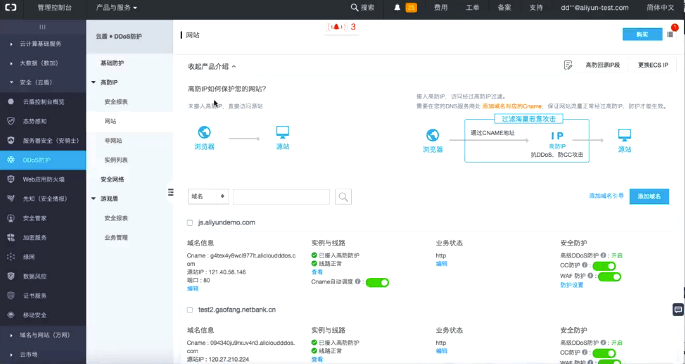Open the 产品与服务 dropdown
The height and width of the screenshot is (364, 685).
116,8
